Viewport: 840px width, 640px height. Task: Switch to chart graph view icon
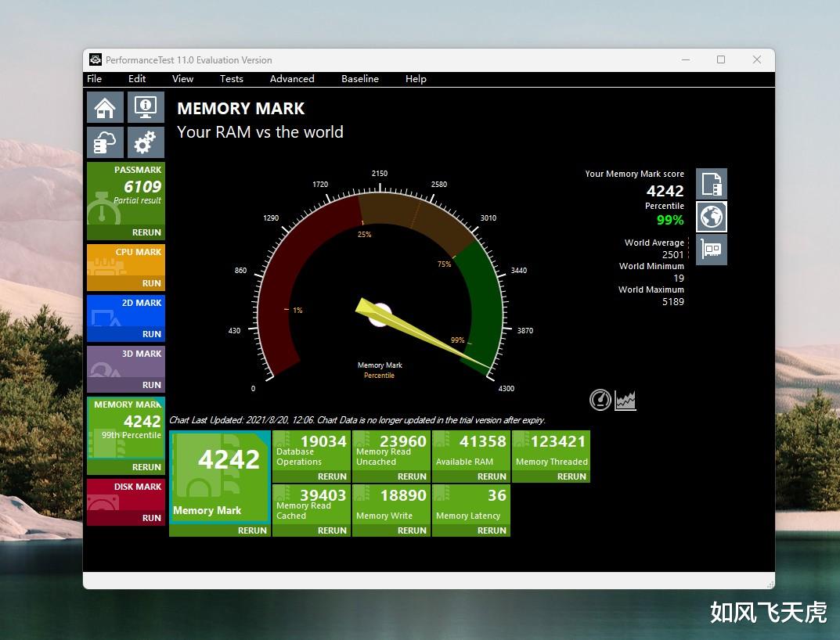625,400
